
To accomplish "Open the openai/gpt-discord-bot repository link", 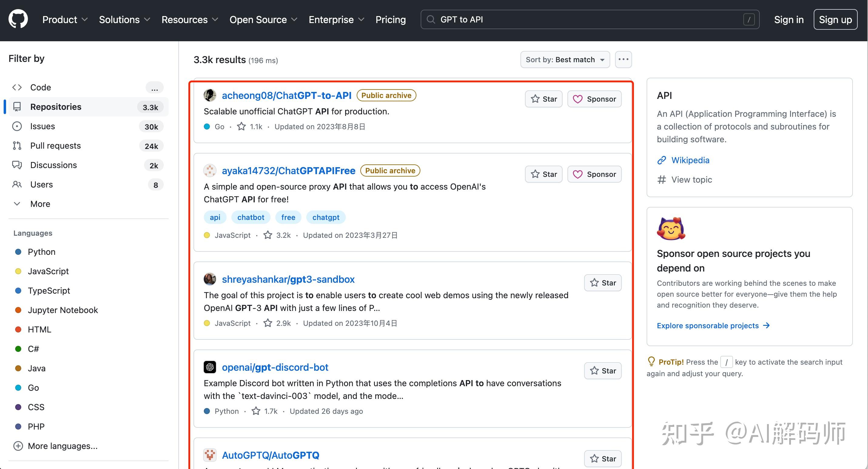I will tap(275, 367).
